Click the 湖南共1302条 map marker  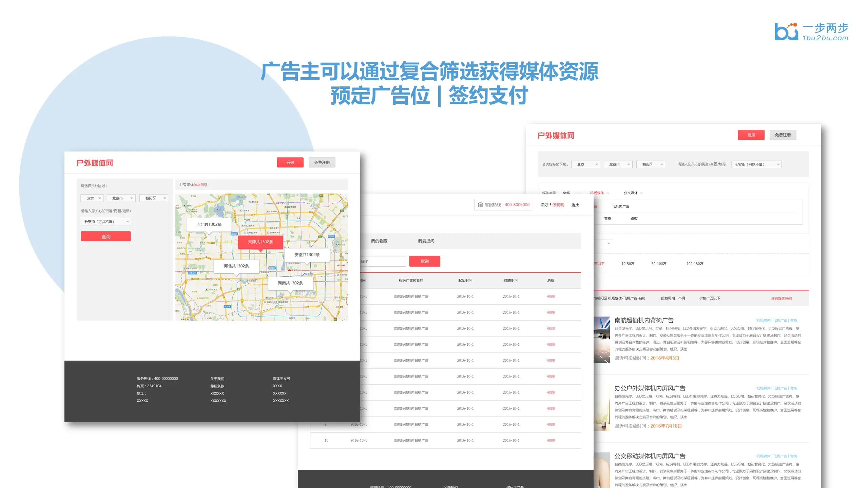click(290, 283)
